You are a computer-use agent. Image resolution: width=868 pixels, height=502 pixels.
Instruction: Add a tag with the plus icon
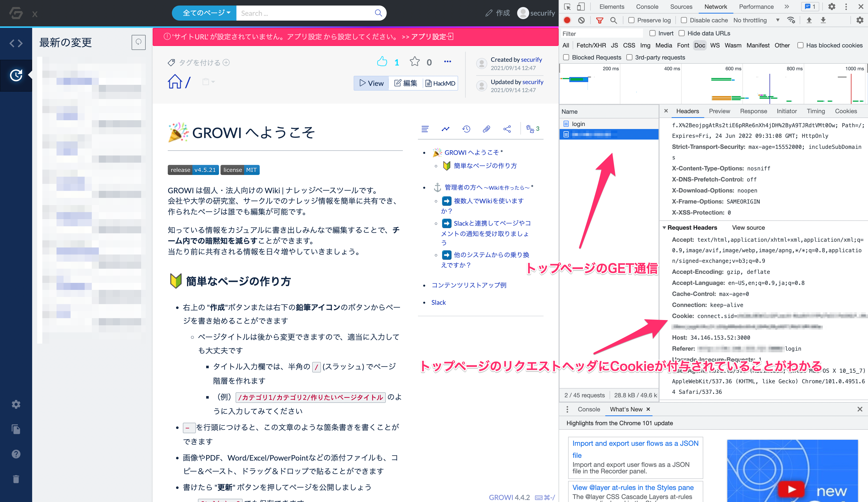coord(226,62)
